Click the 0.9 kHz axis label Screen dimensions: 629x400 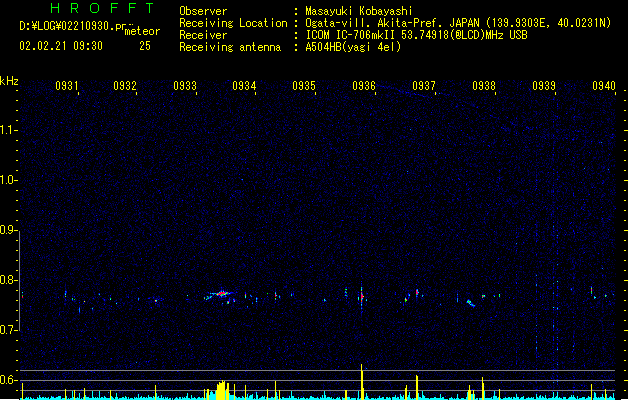(x=8, y=230)
